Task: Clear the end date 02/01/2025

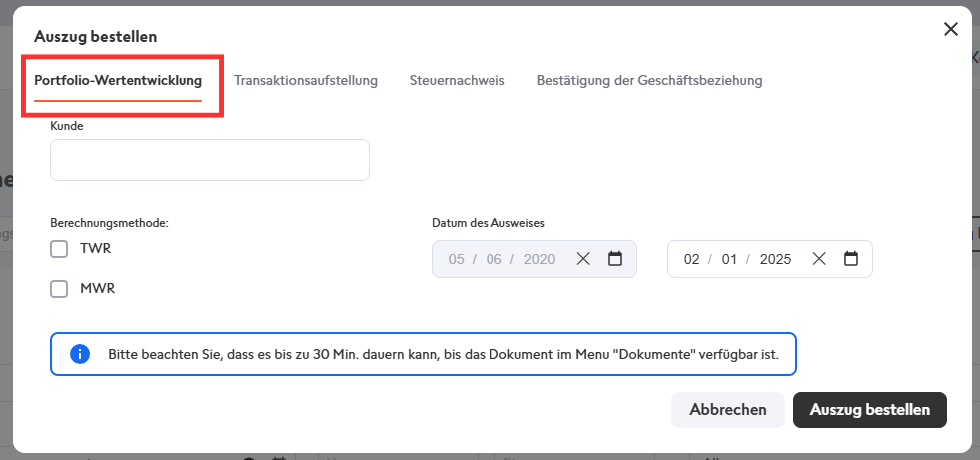Action: [819, 258]
